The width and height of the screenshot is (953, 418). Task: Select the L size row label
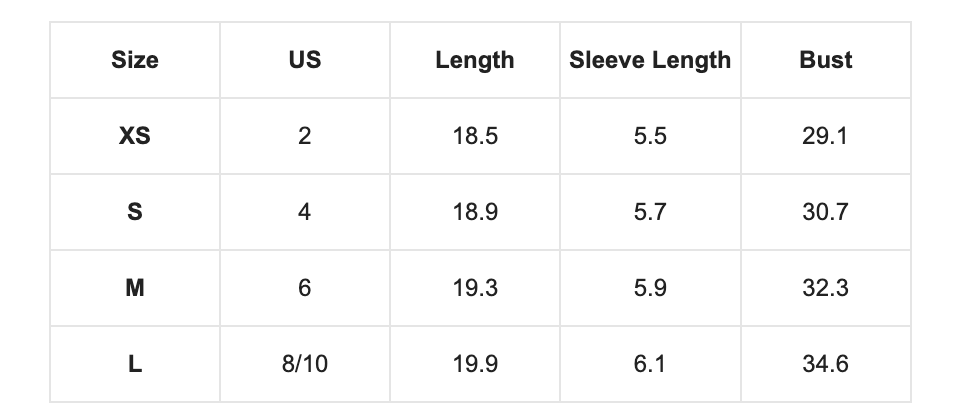pyautogui.click(x=135, y=364)
